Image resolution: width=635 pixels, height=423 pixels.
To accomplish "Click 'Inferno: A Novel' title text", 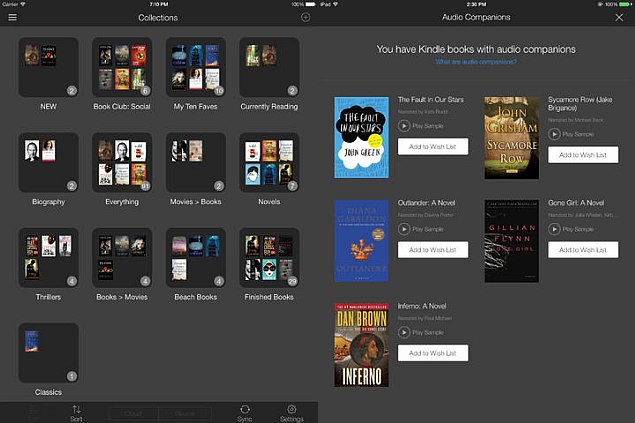I will (422, 306).
